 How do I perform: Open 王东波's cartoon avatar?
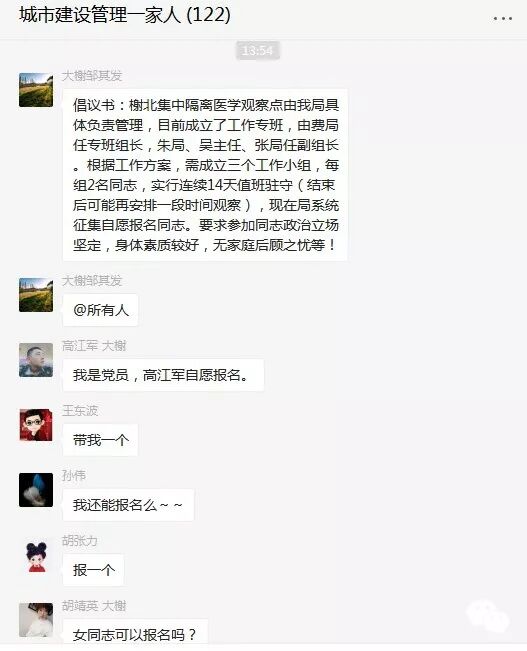tap(36, 425)
